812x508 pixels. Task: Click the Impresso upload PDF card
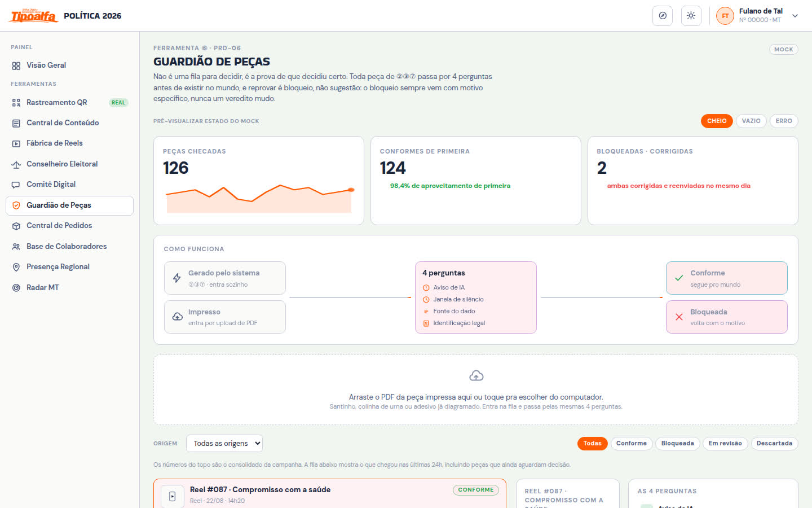pos(225,317)
